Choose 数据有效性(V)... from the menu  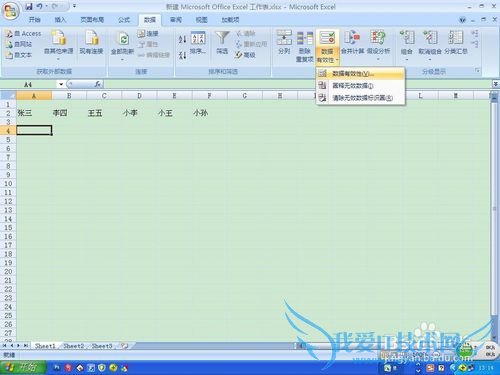(x=360, y=74)
